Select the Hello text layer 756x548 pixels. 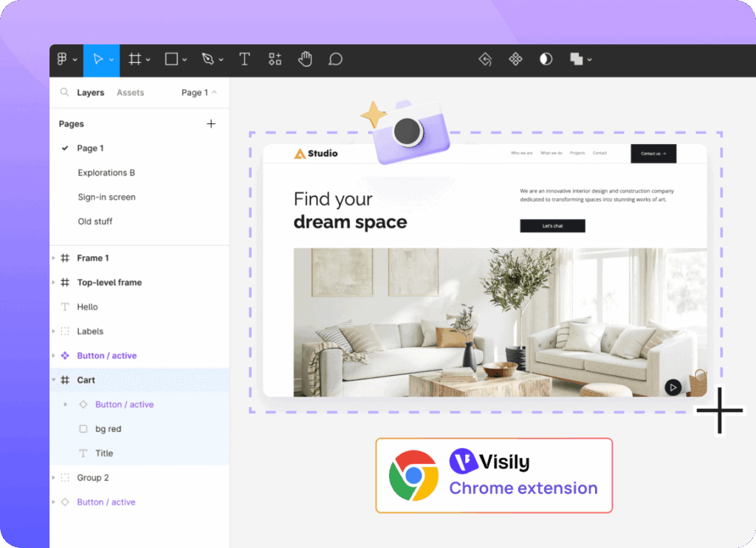140,306
